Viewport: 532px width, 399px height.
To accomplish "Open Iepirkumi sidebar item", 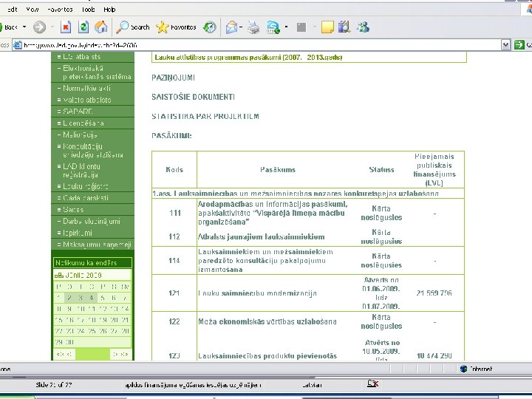I will pos(75,233).
